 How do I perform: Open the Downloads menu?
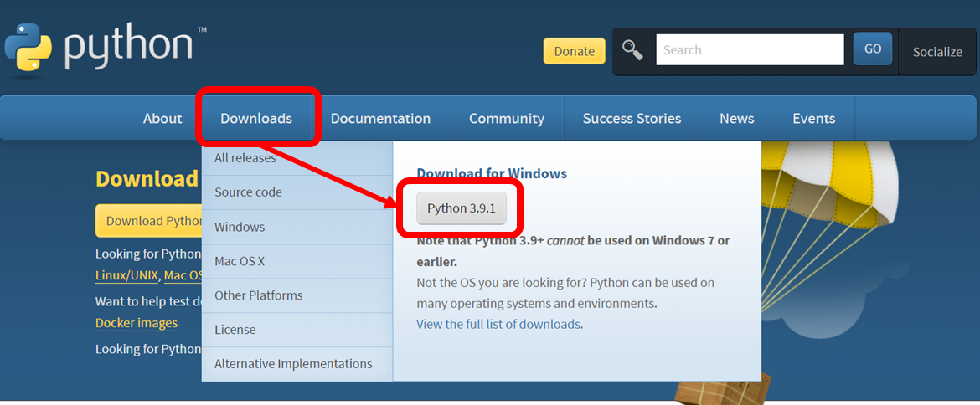[x=256, y=119]
